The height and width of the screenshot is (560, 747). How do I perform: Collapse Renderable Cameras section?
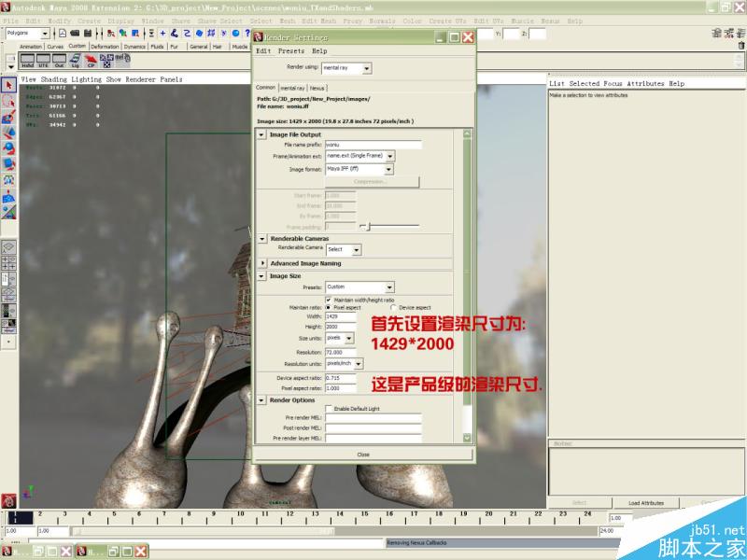[262, 238]
